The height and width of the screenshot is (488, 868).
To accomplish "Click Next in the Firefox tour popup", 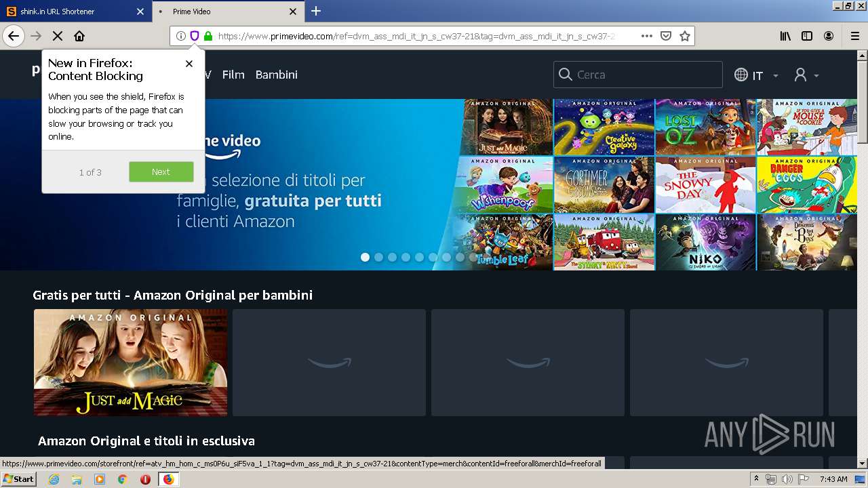I will pos(161,171).
